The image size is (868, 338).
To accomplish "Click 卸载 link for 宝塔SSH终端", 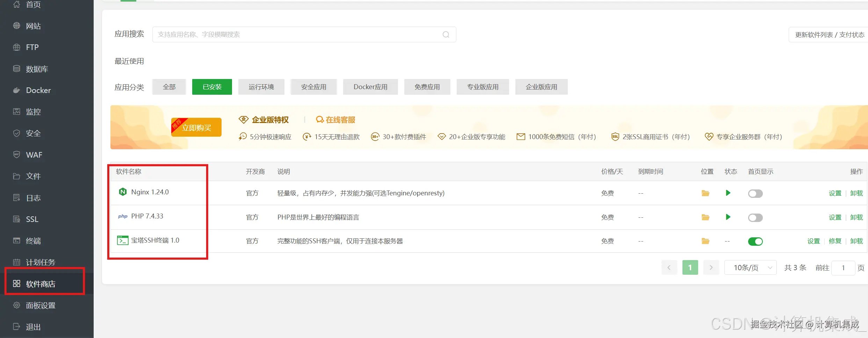I will [x=856, y=241].
